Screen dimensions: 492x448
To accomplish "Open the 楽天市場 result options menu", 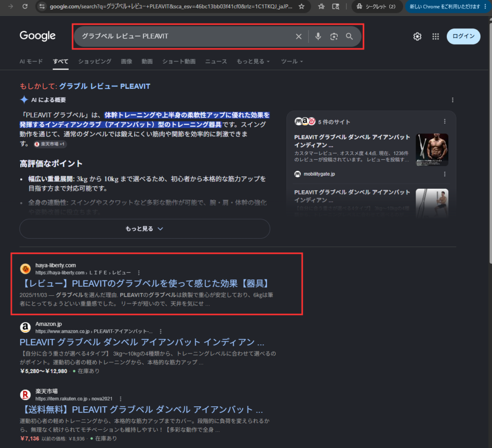I will tap(121, 399).
